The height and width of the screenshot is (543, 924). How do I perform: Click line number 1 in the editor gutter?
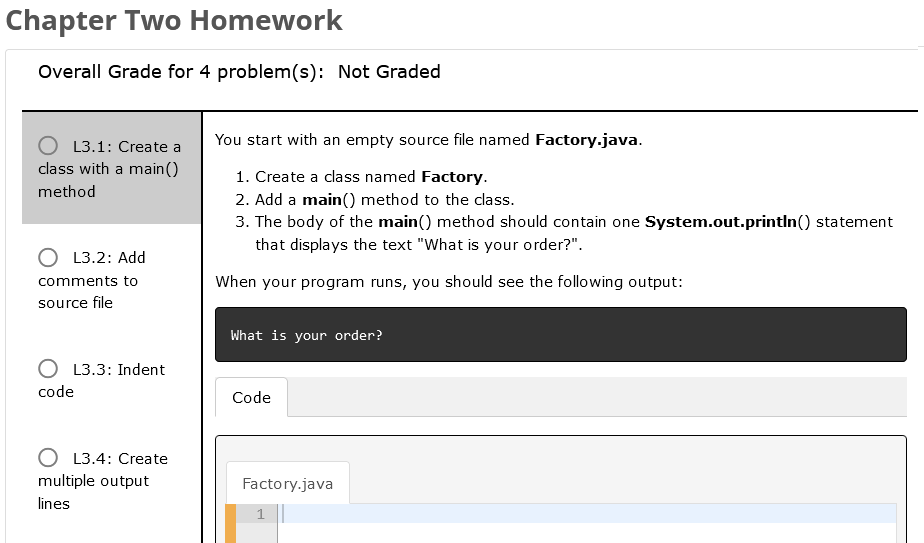click(x=260, y=514)
